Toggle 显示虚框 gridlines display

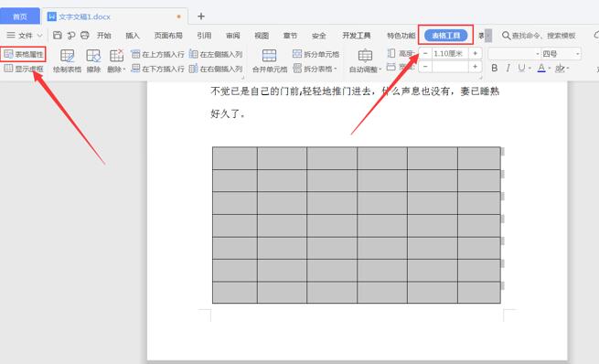tap(23, 69)
